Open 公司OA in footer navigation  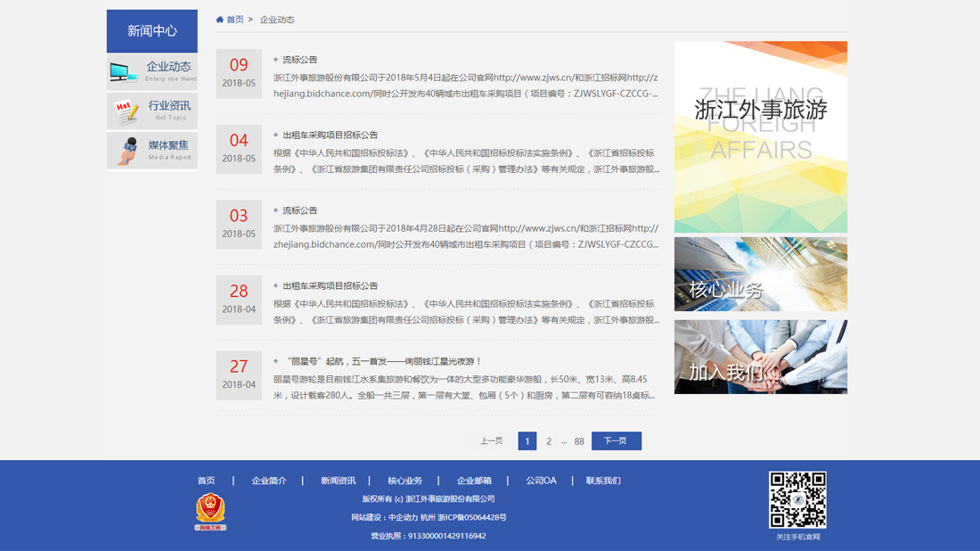[542, 481]
